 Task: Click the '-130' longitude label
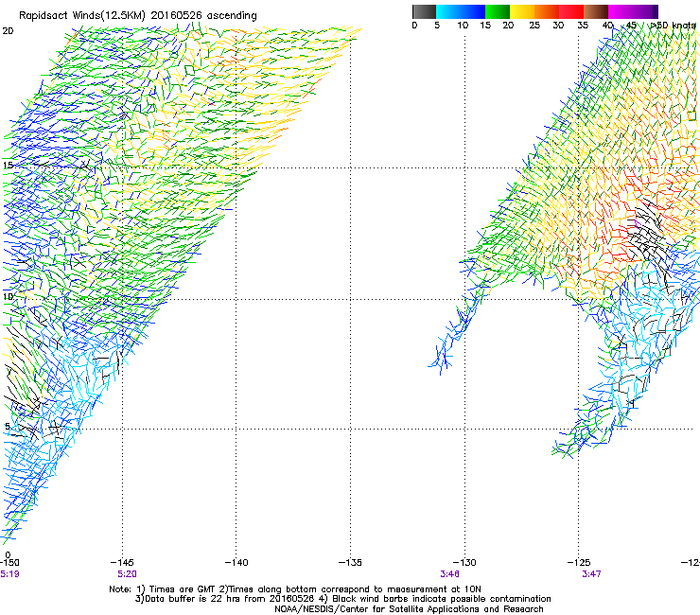464,562
